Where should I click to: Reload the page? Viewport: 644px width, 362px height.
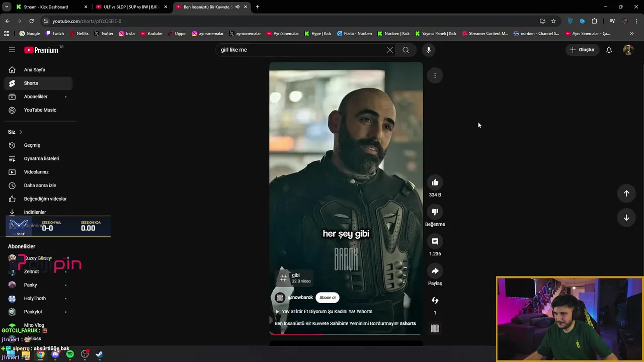click(x=31, y=21)
